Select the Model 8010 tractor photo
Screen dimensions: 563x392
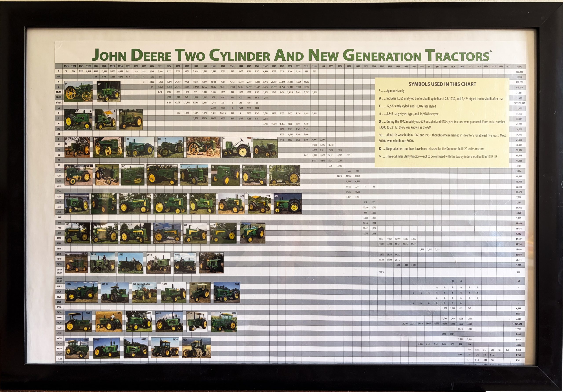pos(81,292)
